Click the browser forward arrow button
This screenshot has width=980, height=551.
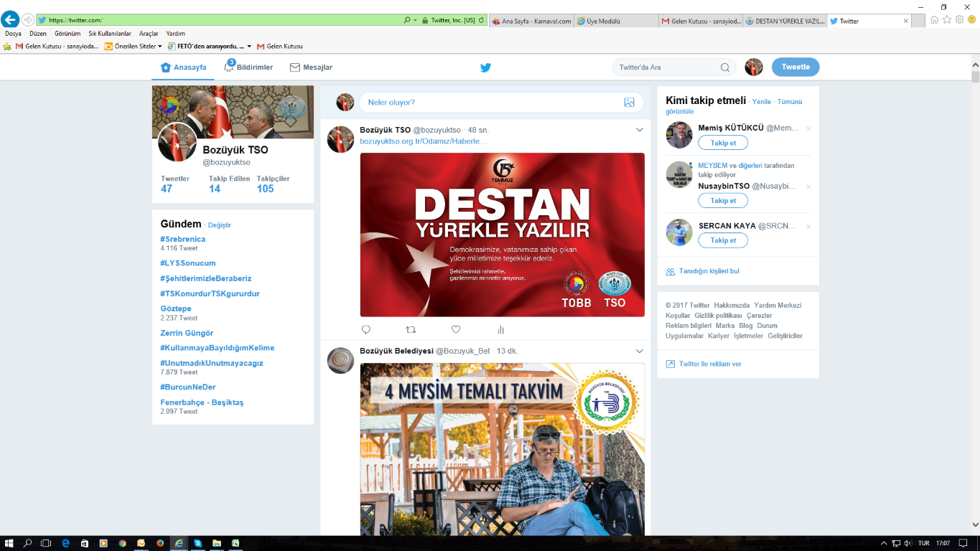(x=28, y=20)
